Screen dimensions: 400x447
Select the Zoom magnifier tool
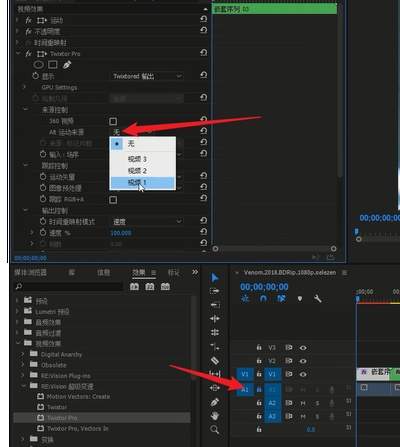coord(215,430)
